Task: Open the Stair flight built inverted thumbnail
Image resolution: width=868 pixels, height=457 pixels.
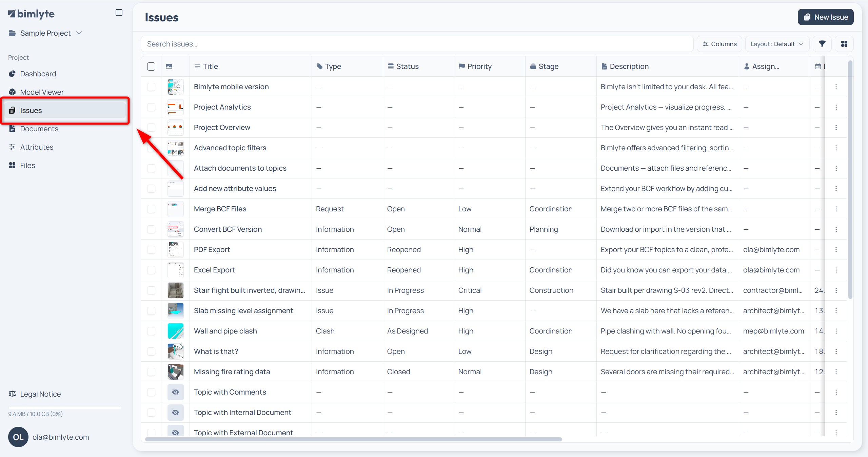Action: point(175,290)
